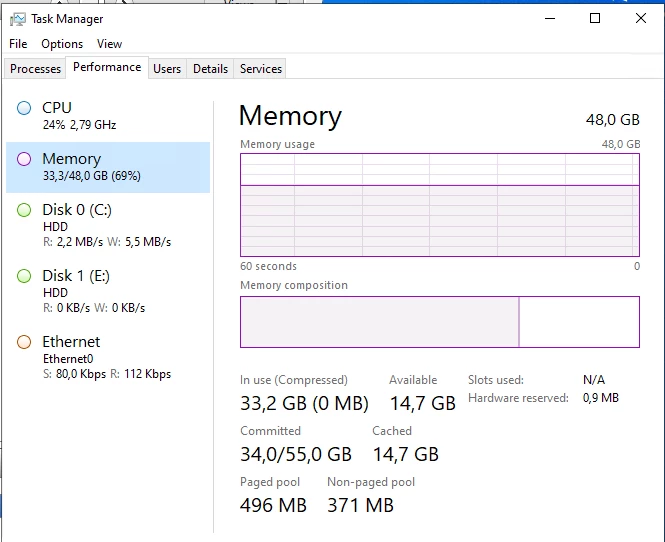
Task: Maximize the Task Manager window
Action: point(595,18)
